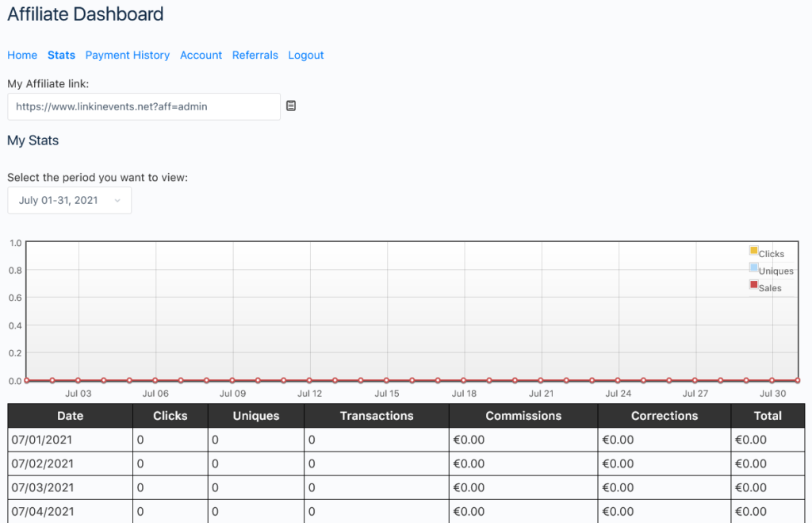The height and width of the screenshot is (523, 812).
Task: Click the Sales legend red swatch
Action: tap(753, 285)
